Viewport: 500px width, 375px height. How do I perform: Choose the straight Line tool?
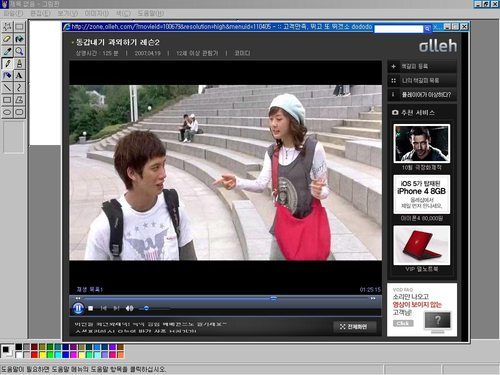7,87
